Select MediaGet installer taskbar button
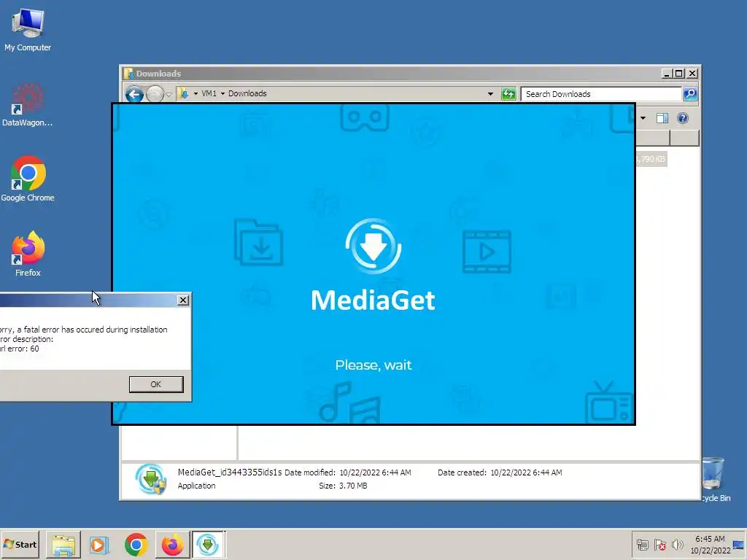This screenshot has width=747, height=560. click(x=208, y=545)
